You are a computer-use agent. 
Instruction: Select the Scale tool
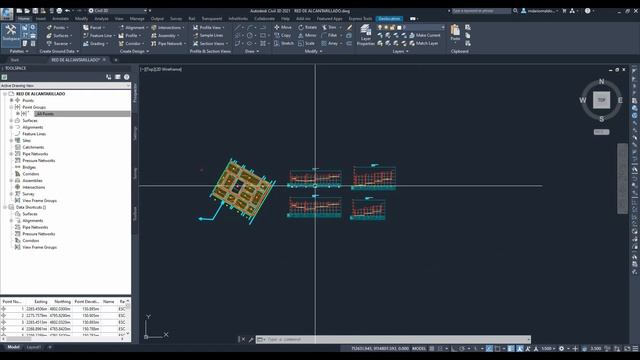click(307, 43)
